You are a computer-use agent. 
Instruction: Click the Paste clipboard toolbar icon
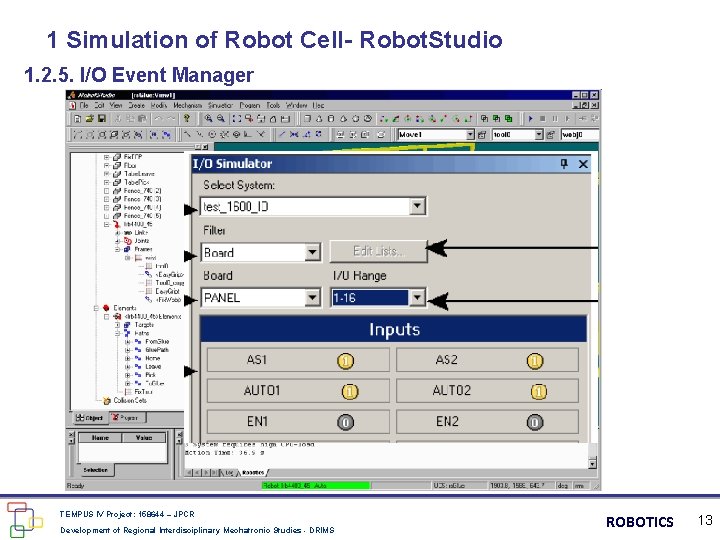[143, 118]
